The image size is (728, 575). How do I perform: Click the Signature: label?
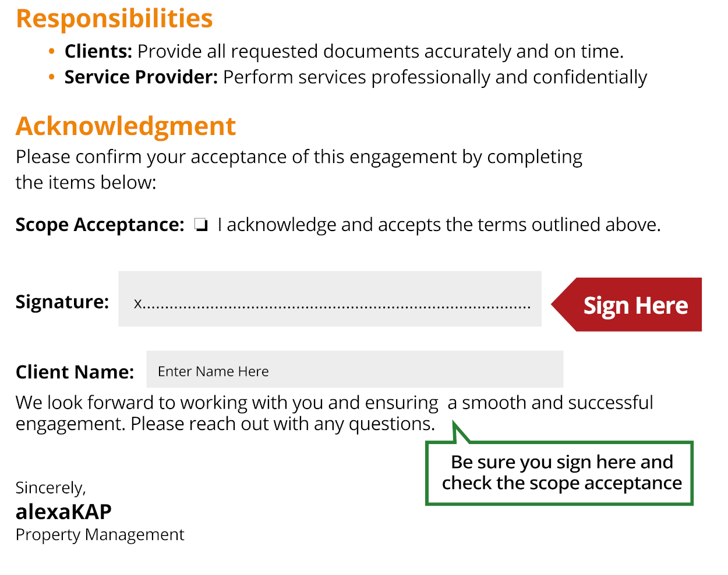pos(62,301)
